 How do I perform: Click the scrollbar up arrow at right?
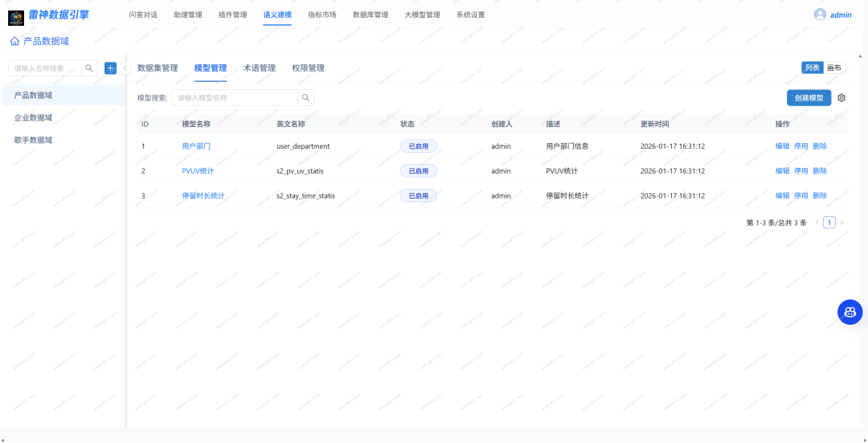tap(860, 56)
